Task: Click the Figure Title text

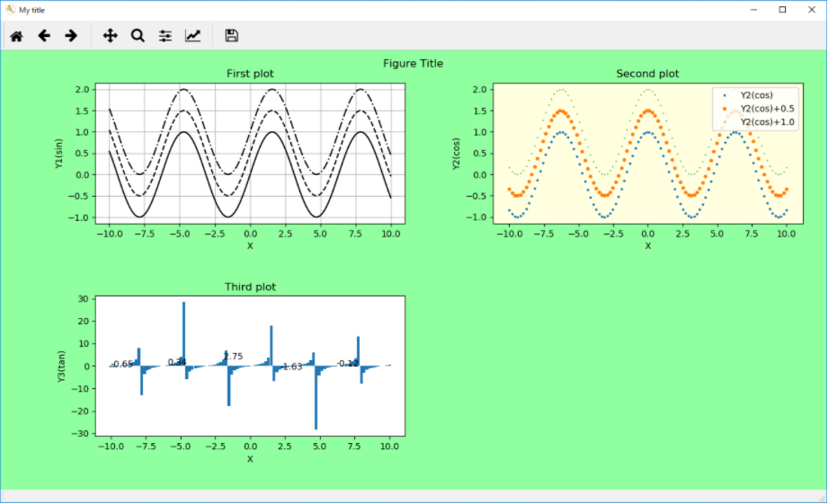Action: point(413,63)
